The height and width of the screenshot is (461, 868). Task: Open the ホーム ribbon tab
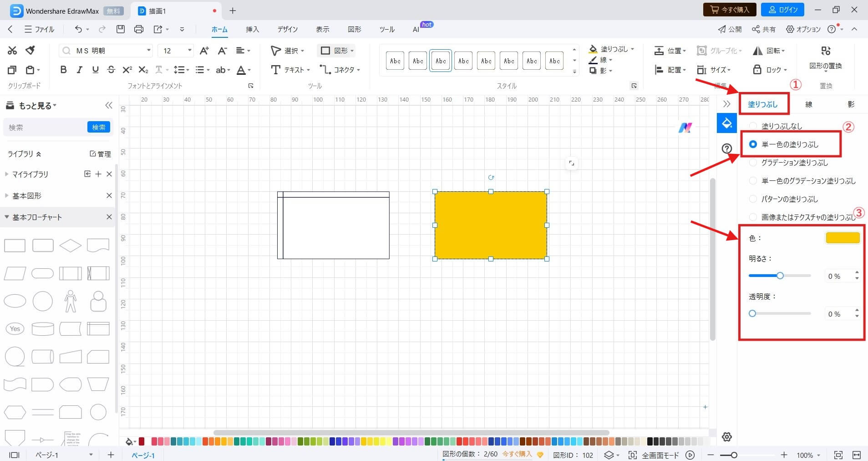click(219, 29)
